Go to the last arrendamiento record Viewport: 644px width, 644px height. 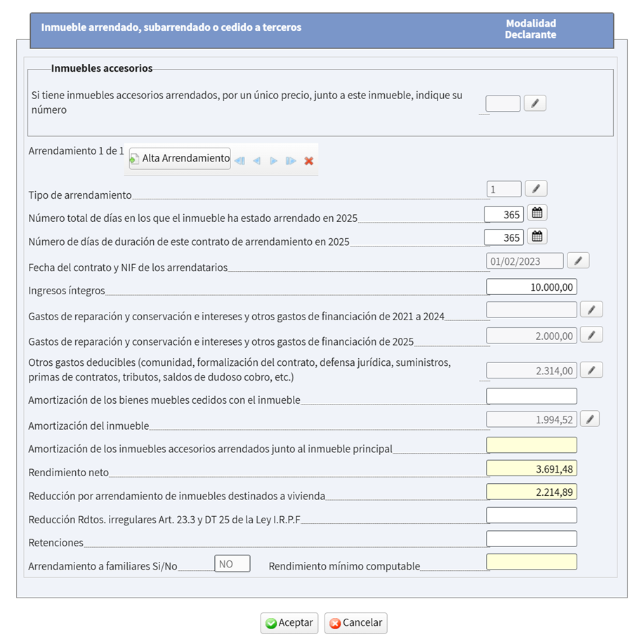pos(291,161)
